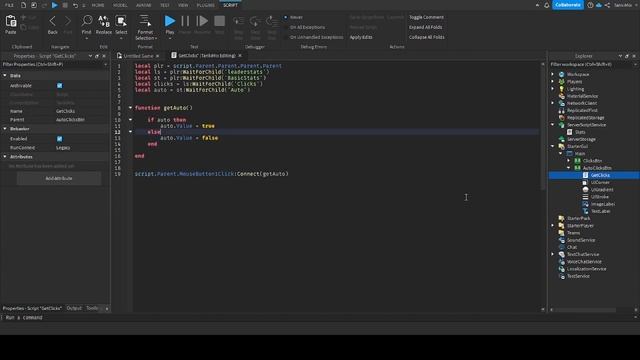Click the Back navigation arrow
This screenshot has height=360, width=640.
(52, 21)
